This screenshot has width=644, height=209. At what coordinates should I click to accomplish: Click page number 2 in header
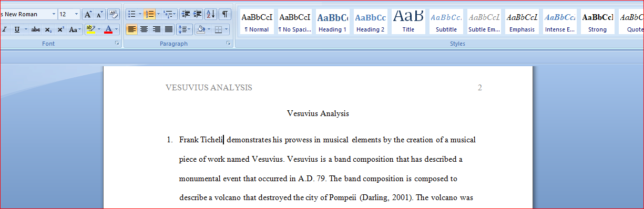(479, 88)
